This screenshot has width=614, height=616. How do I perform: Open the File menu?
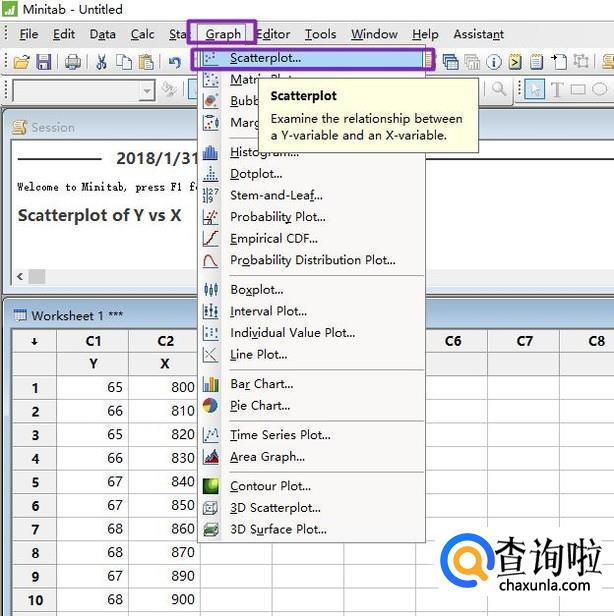29,34
